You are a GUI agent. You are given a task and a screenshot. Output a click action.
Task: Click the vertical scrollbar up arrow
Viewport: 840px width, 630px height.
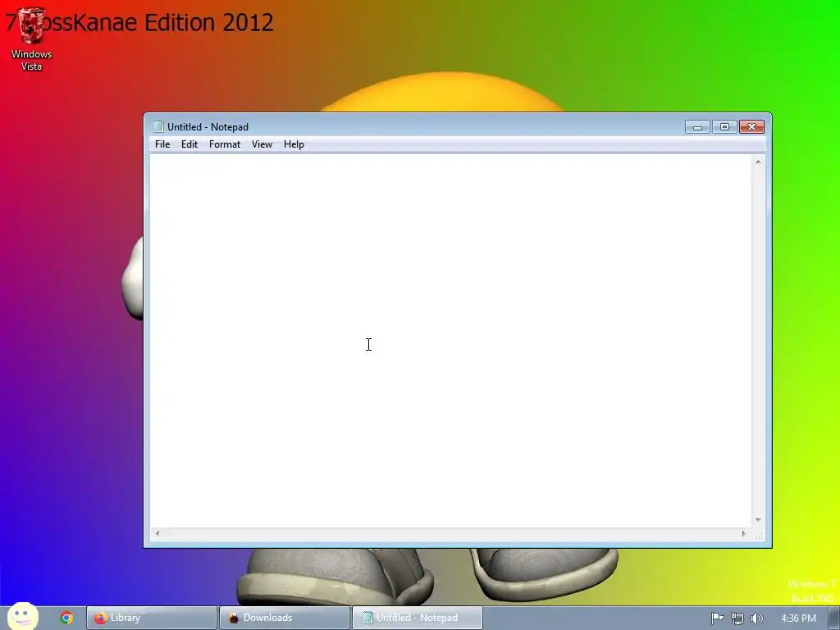pos(758,162)
